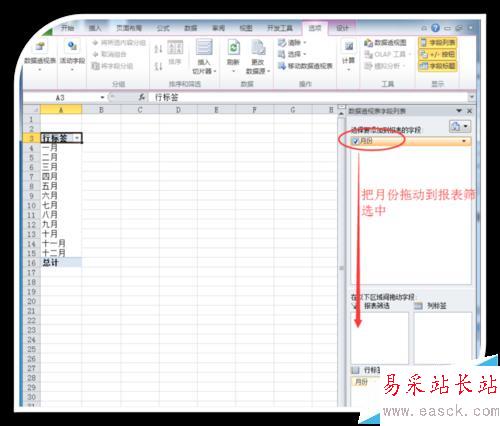Click the insert function fx icon
The image size is (500, 426).
[x=142, y=97]
